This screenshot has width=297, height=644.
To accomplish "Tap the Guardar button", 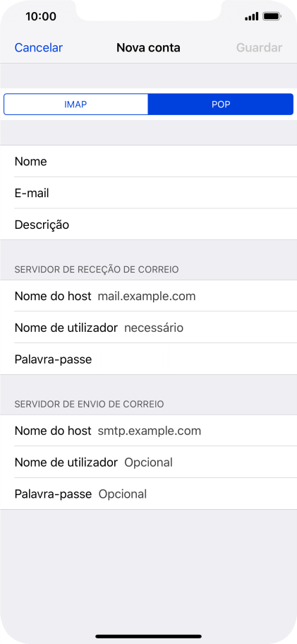I will (260, 47).
